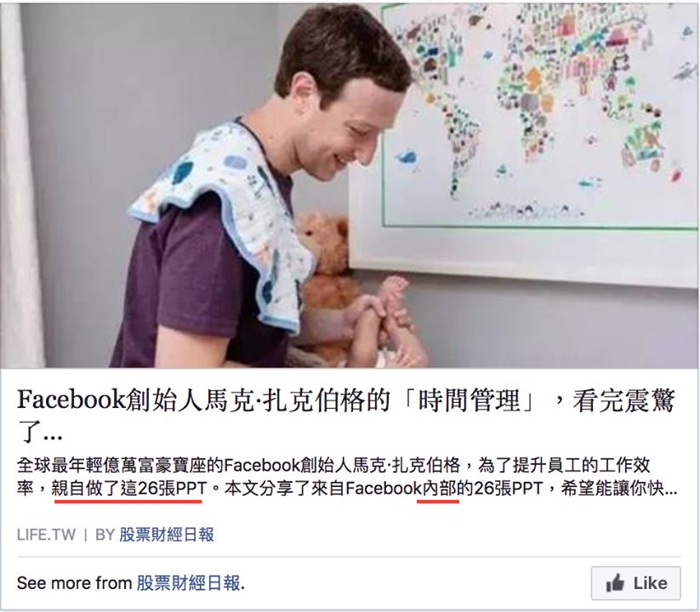Click the red-underlined word 內部
700x612 pixels.
pos(438,489)
